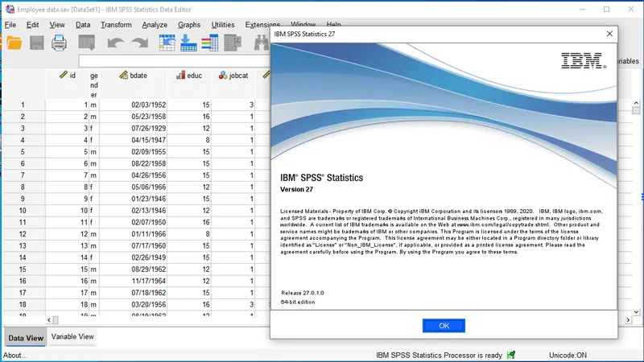Image resolution: width=644 pixels, height=362 pixels.
Task: Click the cell editor input field
Action: pyautogui.click(x=174, y=61)
